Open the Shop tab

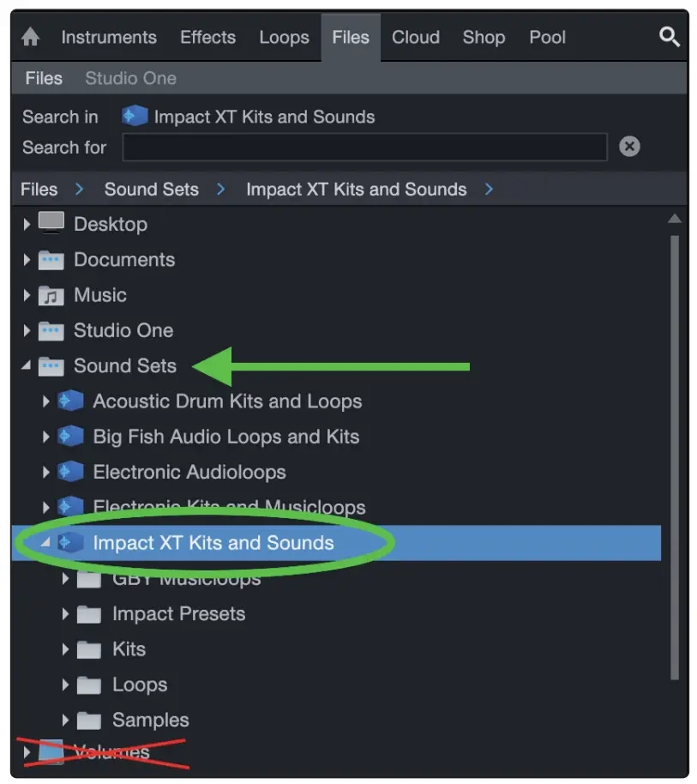484,38
